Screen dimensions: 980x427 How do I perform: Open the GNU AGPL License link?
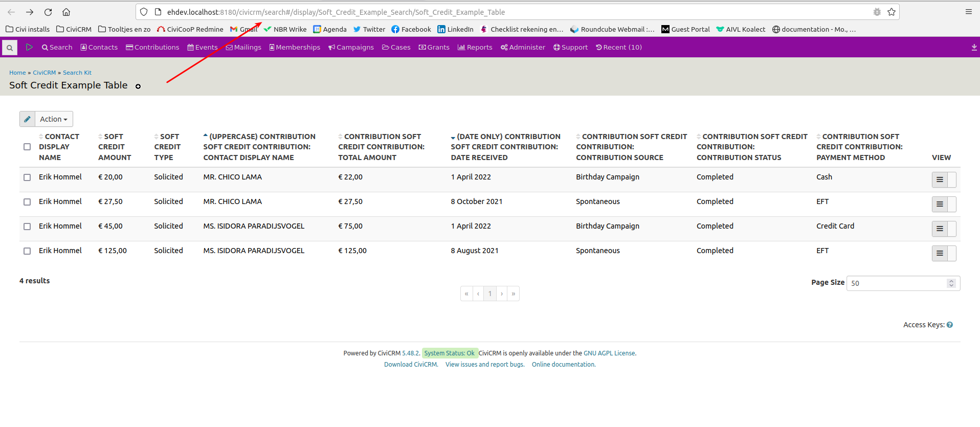tap(609, 353)
